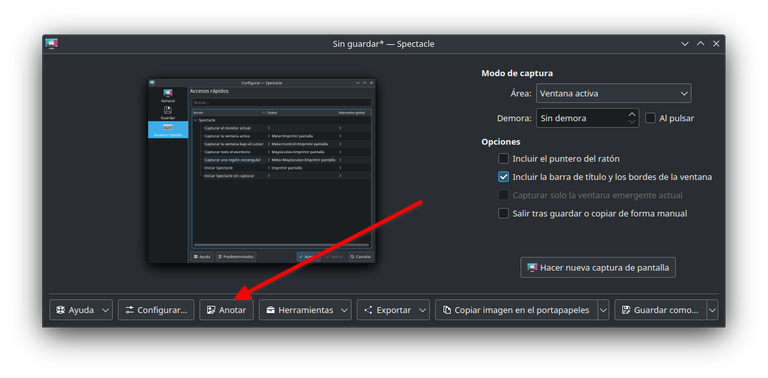Screen dimensions: 768x378
Task: Click the share icon on Exportar
Action: coord(369,310)
